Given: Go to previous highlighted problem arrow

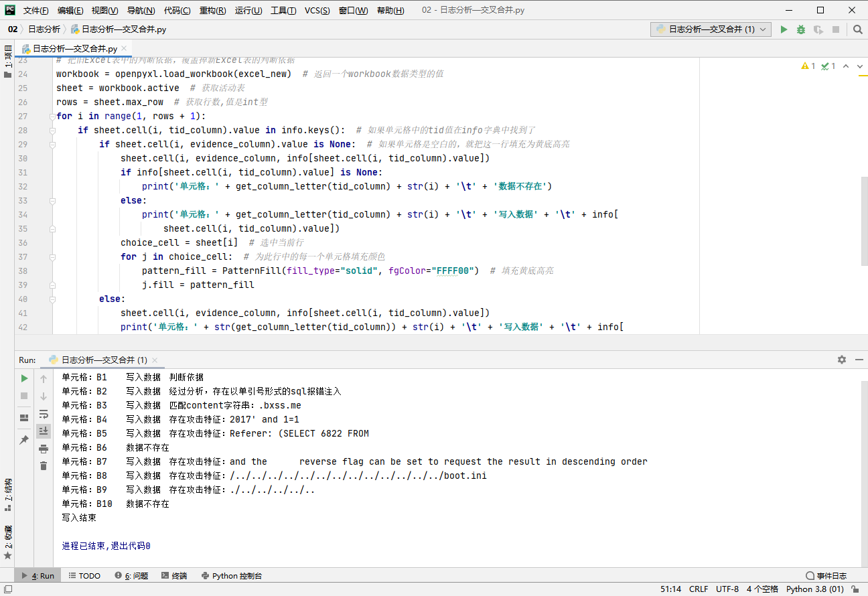Looking at the screenshot, I should (846, 66).
